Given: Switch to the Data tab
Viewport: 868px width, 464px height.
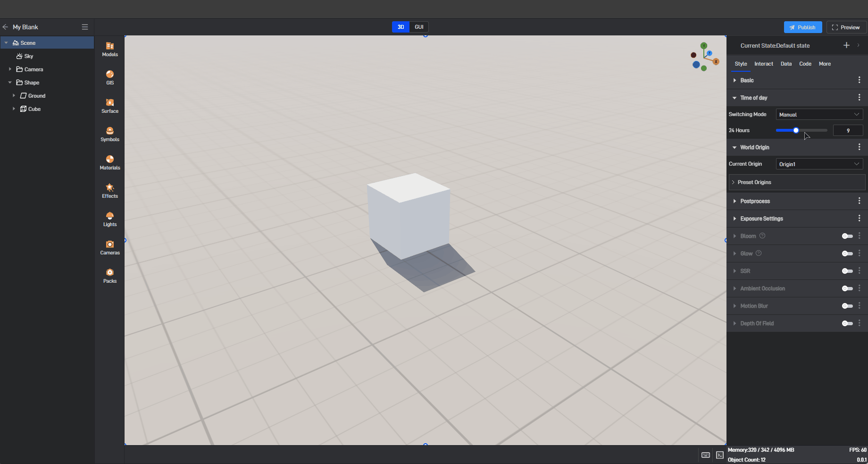Looking at the screenshot, I should (x=786, y=64).
